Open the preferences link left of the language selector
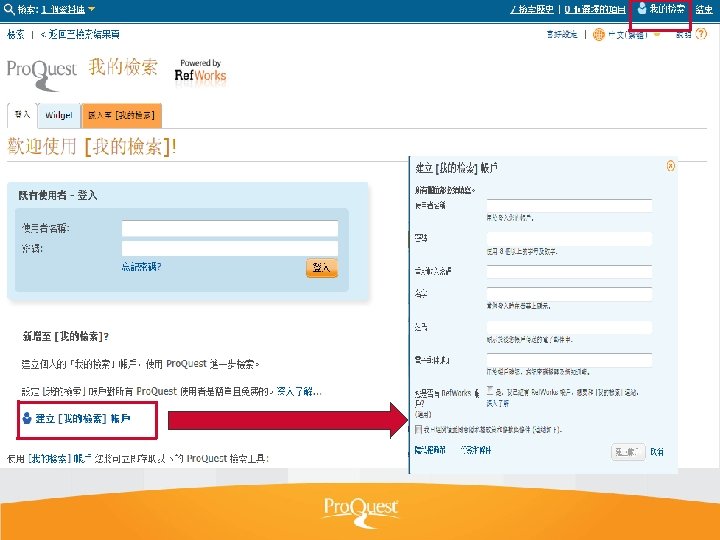The width and height of the screenshot is (720, 540). click(x=562, y=34)
